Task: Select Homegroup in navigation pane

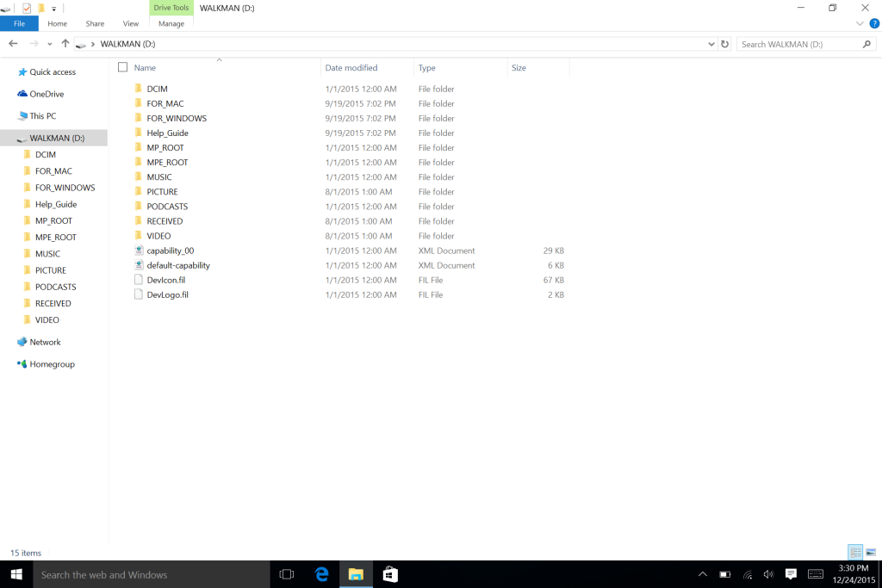Action: tap(52, 364)
